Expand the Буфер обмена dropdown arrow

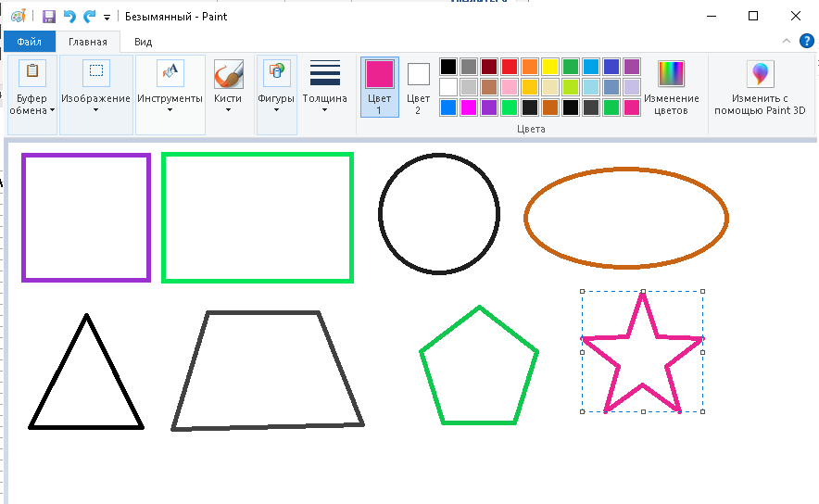click(52, 110)
